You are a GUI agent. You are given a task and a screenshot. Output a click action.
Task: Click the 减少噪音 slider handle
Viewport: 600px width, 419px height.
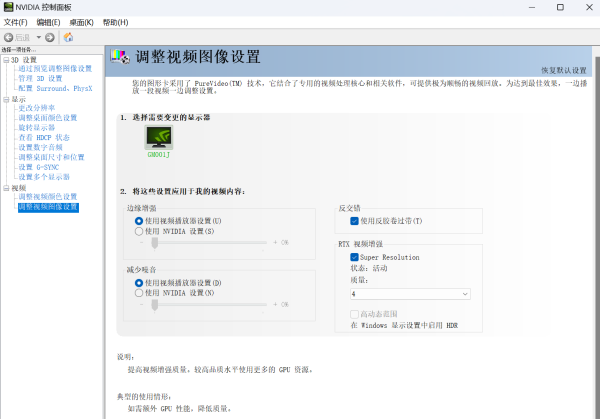[155, 305]
